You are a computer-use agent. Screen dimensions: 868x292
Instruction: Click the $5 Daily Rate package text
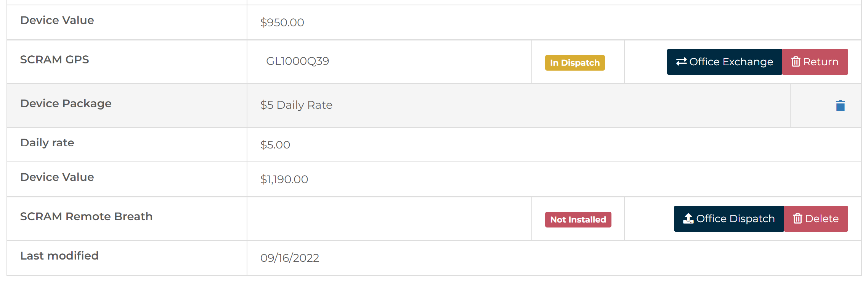pyautogui.click(x=296, y=105)
